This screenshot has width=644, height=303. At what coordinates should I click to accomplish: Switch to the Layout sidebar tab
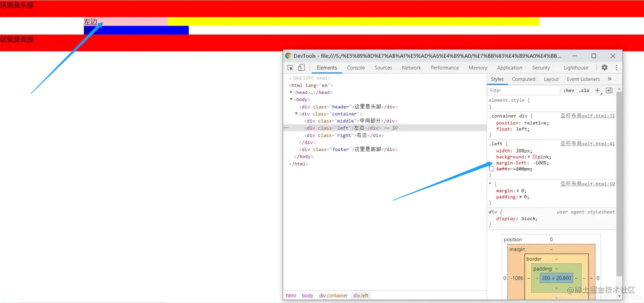(551, 79)
